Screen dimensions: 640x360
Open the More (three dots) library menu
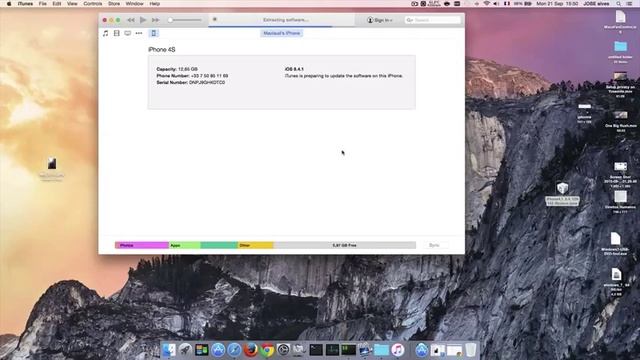pos(139,33)
